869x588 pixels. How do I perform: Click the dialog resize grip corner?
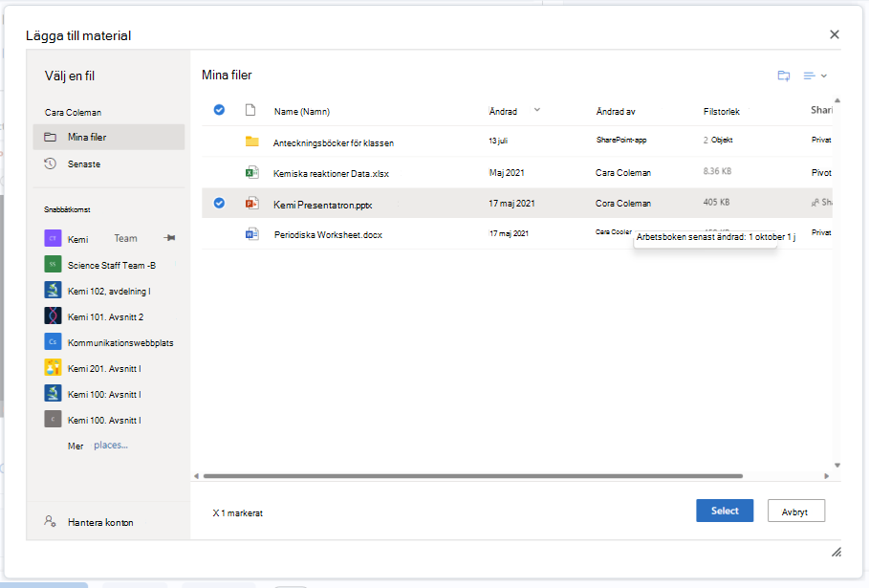coord(836,552)
